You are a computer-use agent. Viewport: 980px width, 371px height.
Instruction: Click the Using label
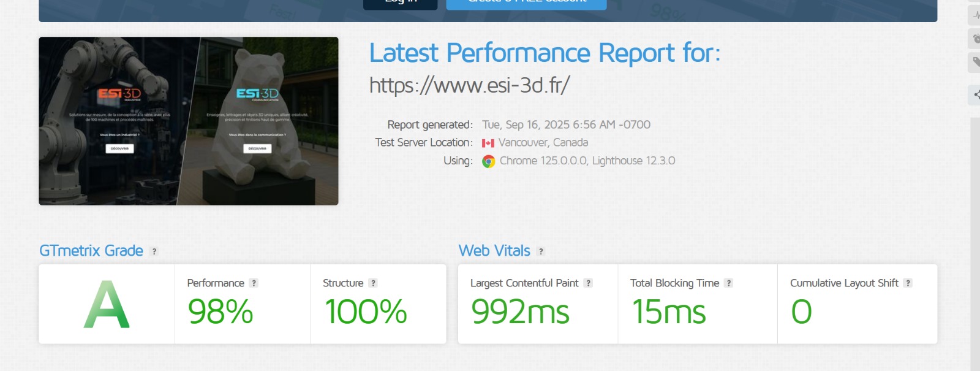458,161
